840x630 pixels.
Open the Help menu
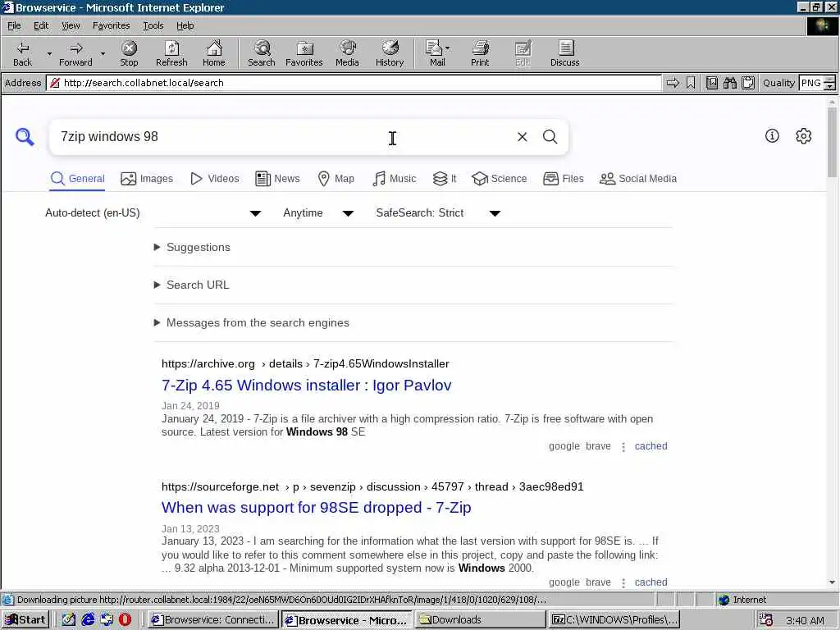pos(185,25)
